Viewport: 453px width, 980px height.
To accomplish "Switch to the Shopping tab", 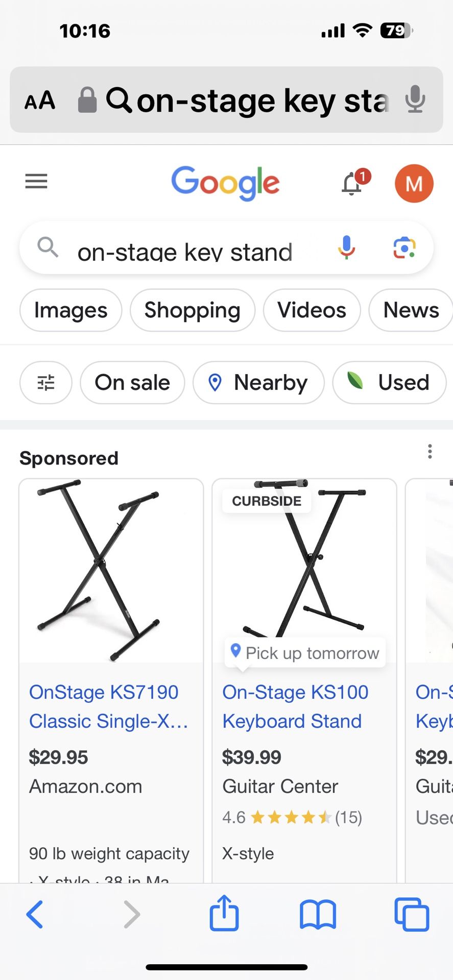I will coord(192,310).
